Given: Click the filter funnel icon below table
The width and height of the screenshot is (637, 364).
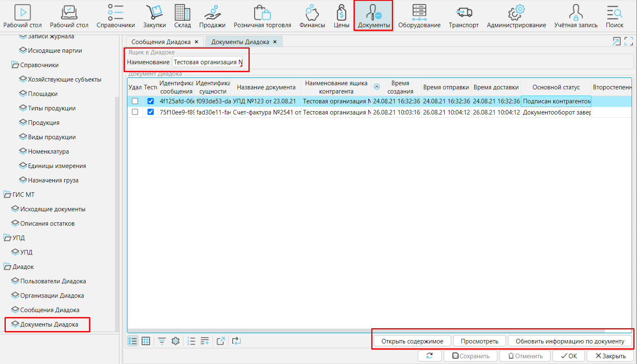Looking at the screenshot, I should pos(162,341).
